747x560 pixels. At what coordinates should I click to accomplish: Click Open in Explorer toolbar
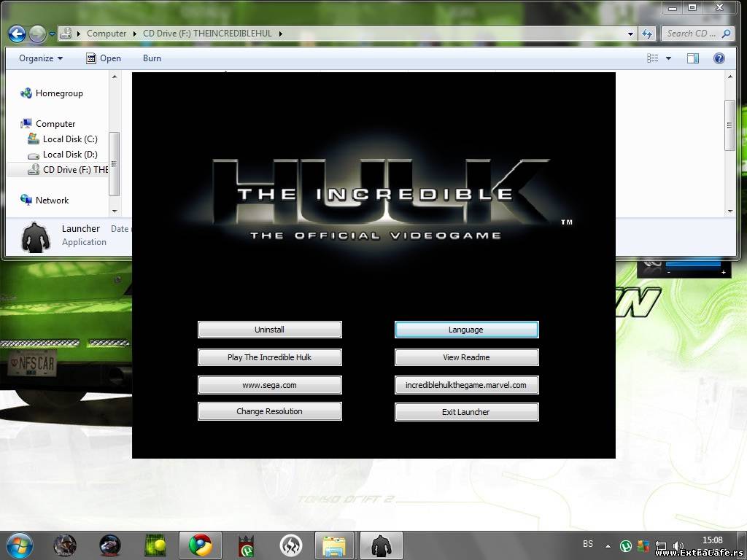coord(104,58)
